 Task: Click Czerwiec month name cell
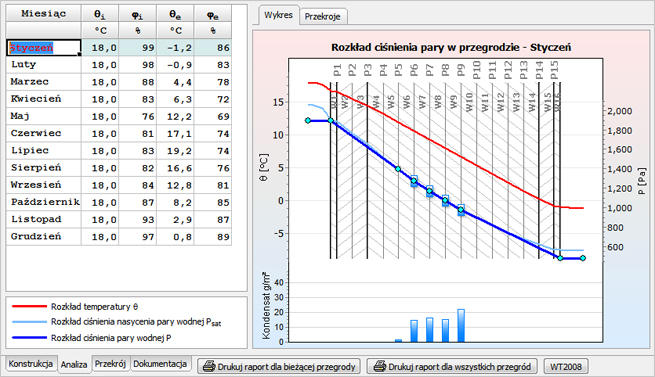(x=43, y=133)
